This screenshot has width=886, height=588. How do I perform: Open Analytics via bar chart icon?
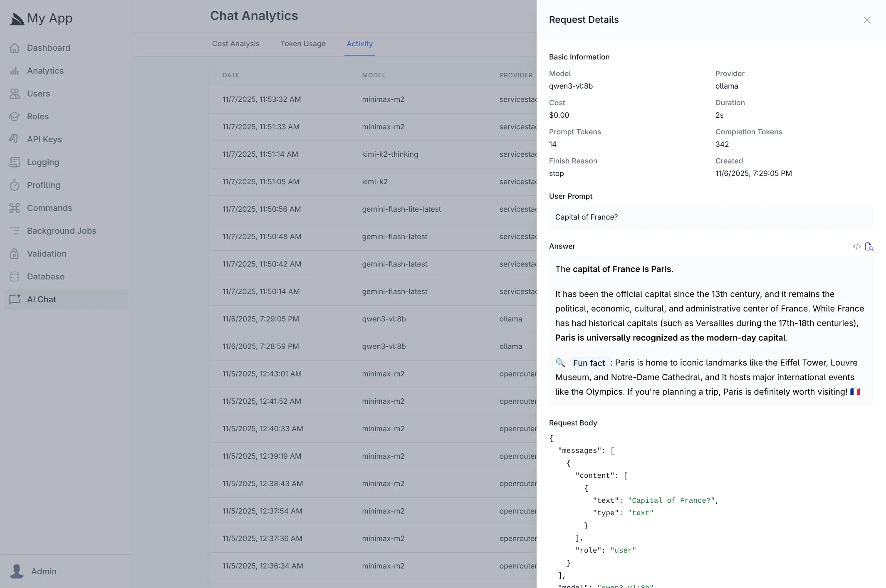click(15, 71)
